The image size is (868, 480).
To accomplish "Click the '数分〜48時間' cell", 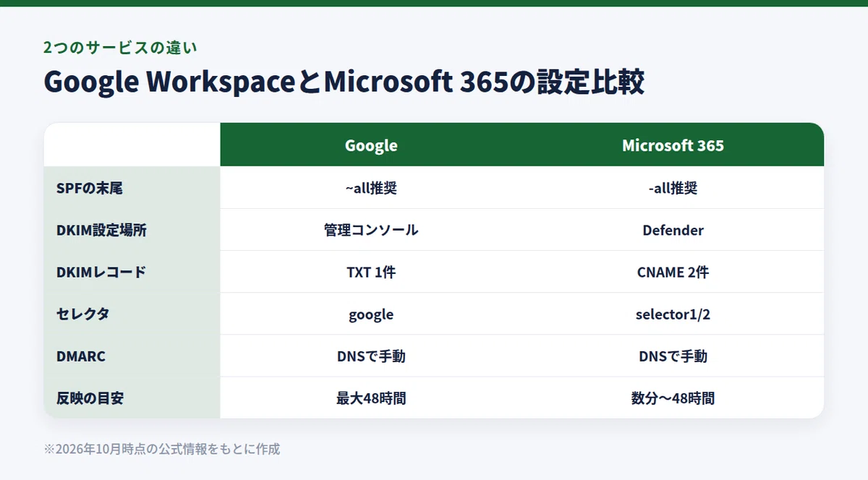I will [x=673, y=398].
